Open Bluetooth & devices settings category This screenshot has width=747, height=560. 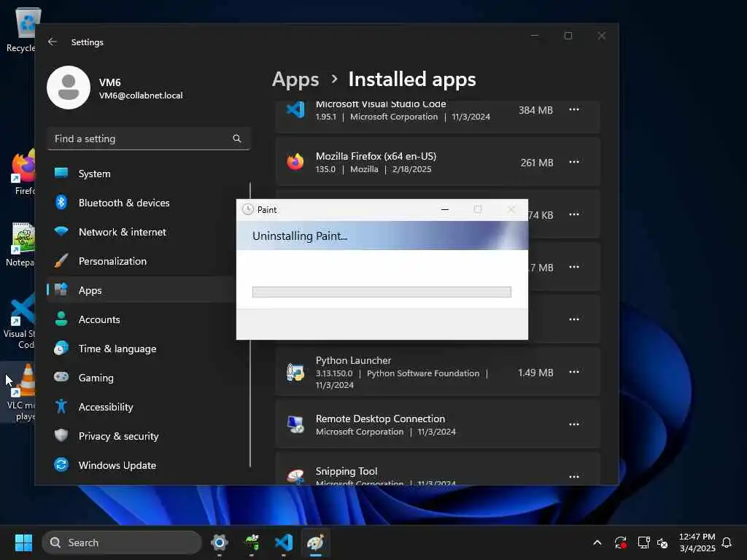click(149, 203)
